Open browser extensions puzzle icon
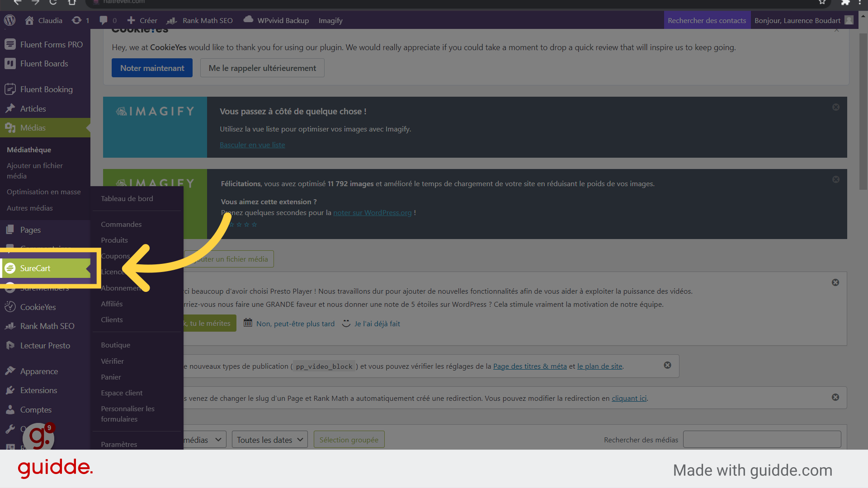The height and width of the screenshot is (488, 868). coord(845,2)
